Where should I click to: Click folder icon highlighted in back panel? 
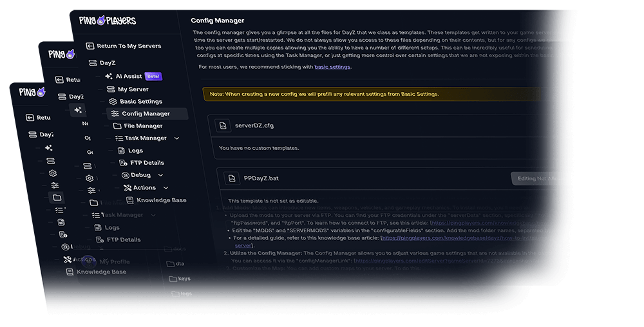57,198
